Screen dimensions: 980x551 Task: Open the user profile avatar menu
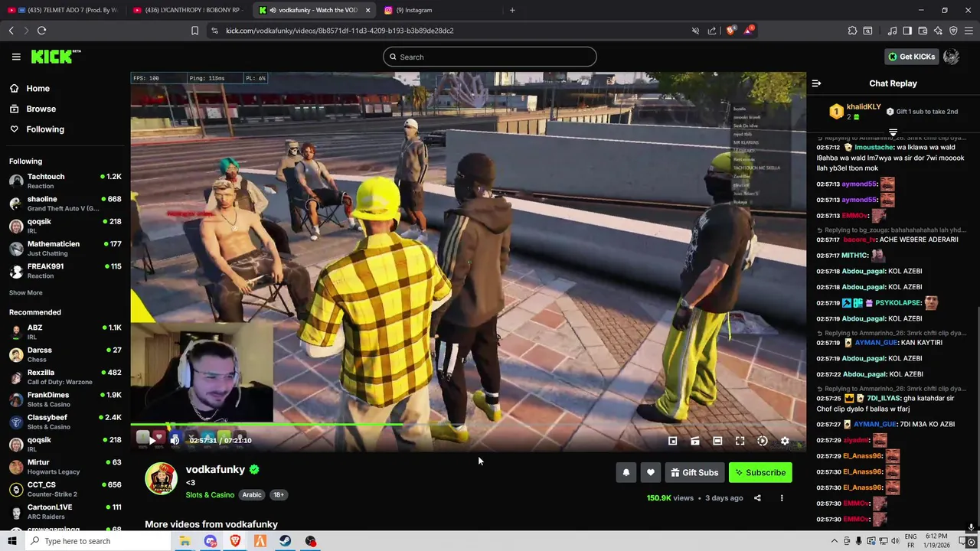(x=951, y=57)
